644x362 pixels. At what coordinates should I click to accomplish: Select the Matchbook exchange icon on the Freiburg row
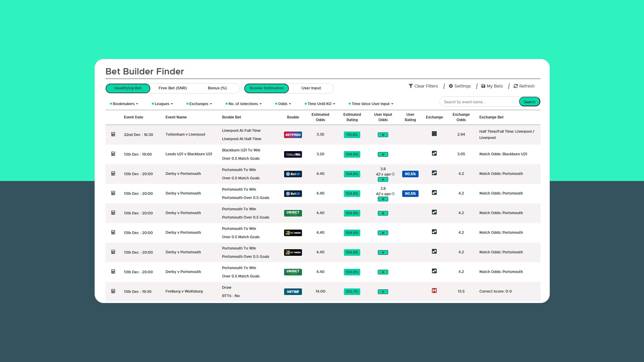tap(434, 291)
